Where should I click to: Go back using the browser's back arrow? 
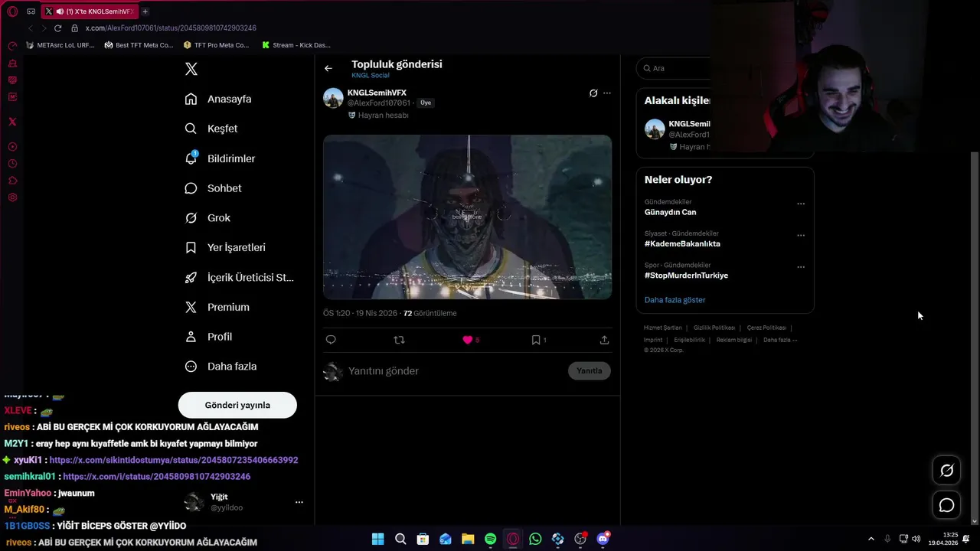pos(31,28)
